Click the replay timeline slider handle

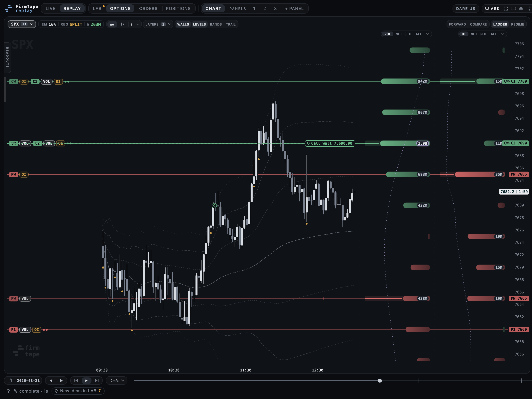[x=380, y=380]
